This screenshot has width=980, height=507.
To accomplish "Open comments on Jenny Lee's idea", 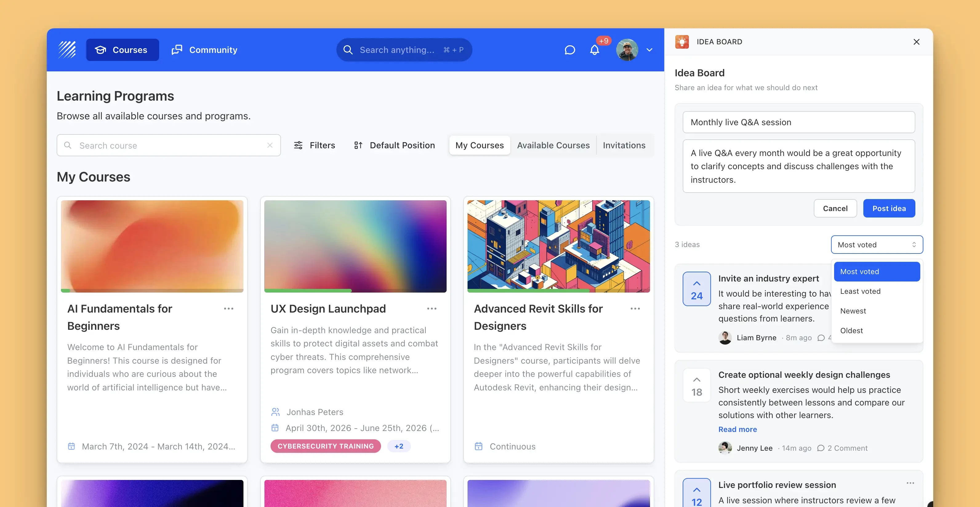I will 821,448.
